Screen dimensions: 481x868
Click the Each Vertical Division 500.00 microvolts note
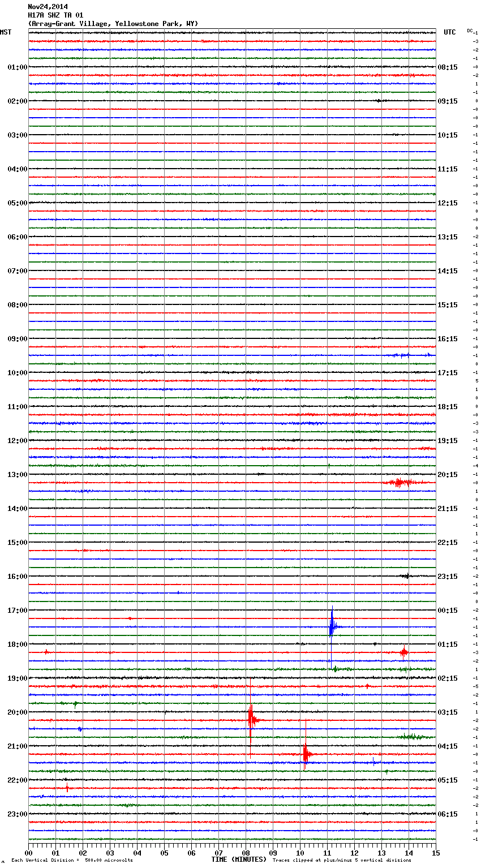click(x=72, y=861)
